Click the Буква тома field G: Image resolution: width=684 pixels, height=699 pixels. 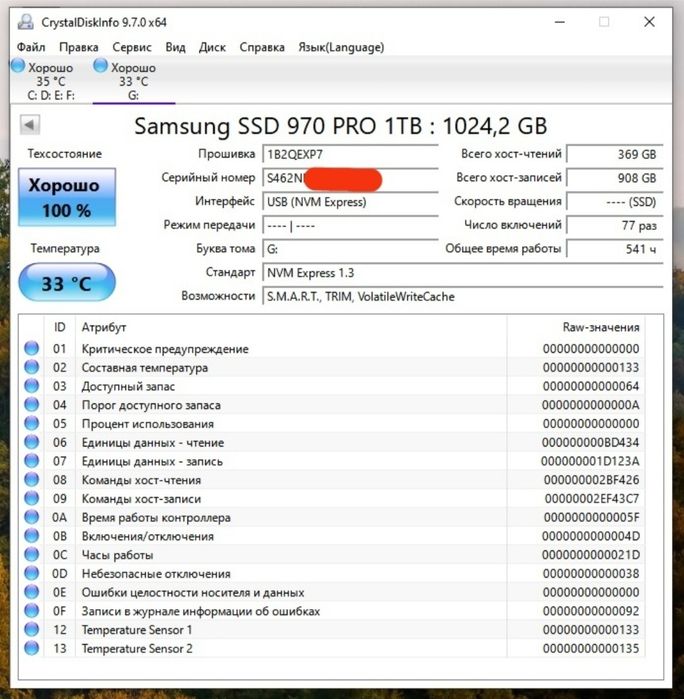[350, 249]
